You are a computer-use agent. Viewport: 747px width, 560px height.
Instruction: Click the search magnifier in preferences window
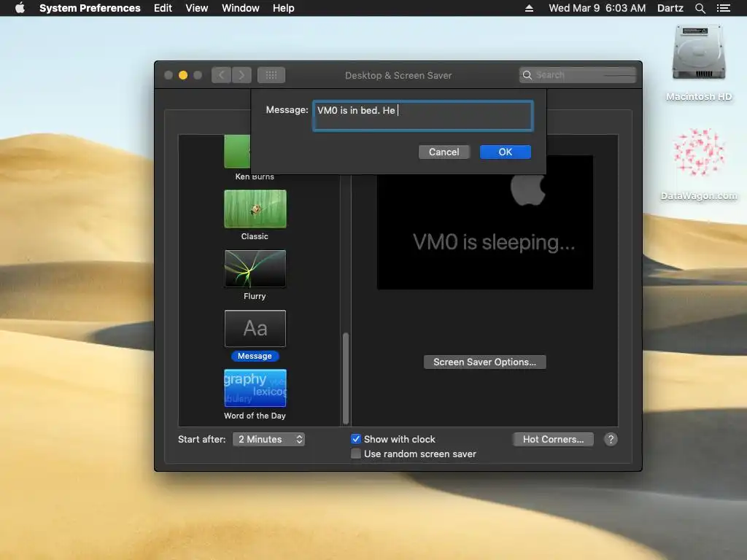[x=527, y=75]
